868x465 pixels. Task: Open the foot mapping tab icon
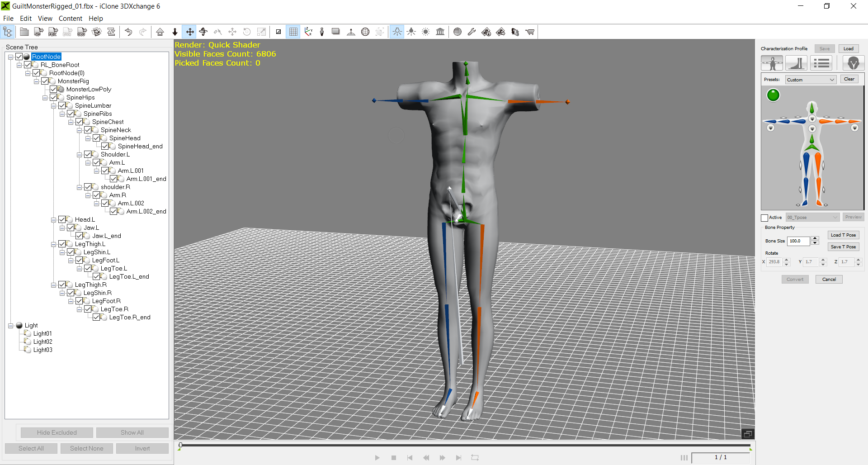[x=797, y=63]
